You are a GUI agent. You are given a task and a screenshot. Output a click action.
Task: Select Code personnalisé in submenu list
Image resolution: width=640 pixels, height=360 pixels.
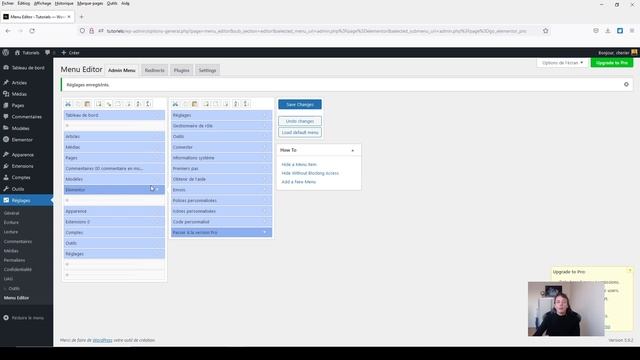coord(222,222)
